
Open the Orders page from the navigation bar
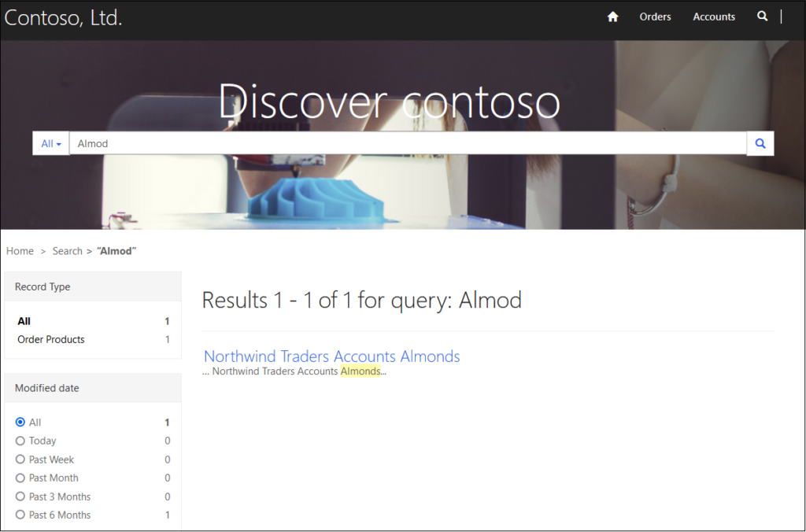[x=655, y=16]
